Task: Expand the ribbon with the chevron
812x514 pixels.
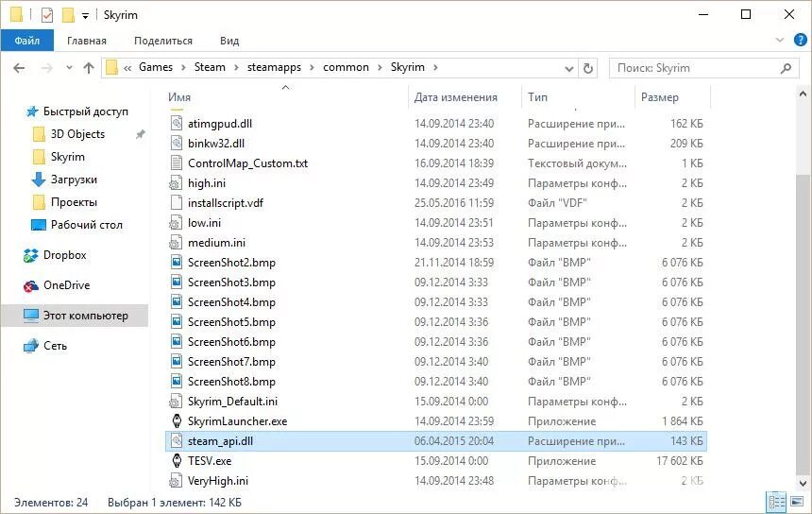Action: (x=780, y=40)
